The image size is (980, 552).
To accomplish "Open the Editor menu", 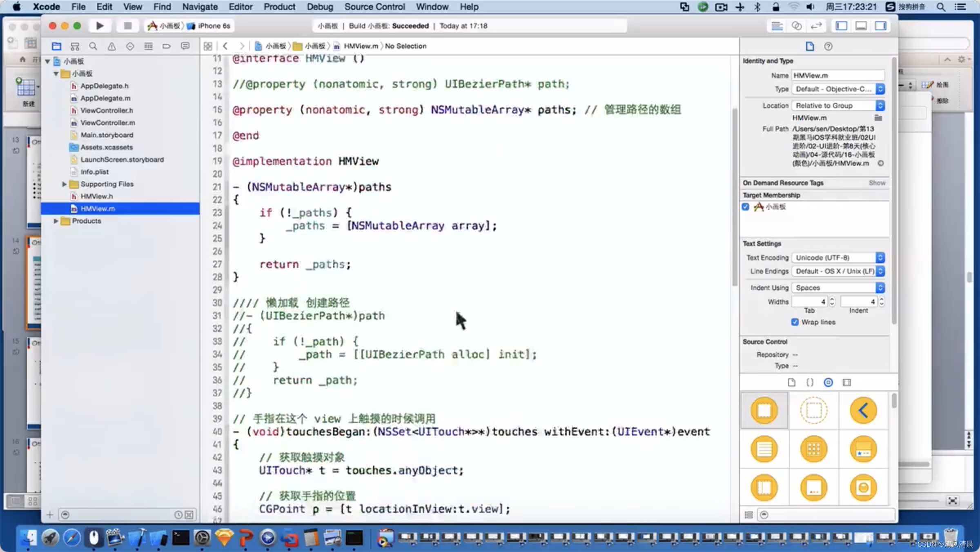I will tap(241, 7).
